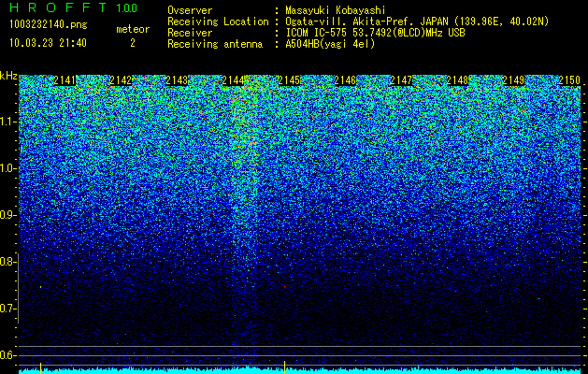Click the 0.8 frequency axis label
The width and height of the screenshot is (588, 374).
pos(7,262)
